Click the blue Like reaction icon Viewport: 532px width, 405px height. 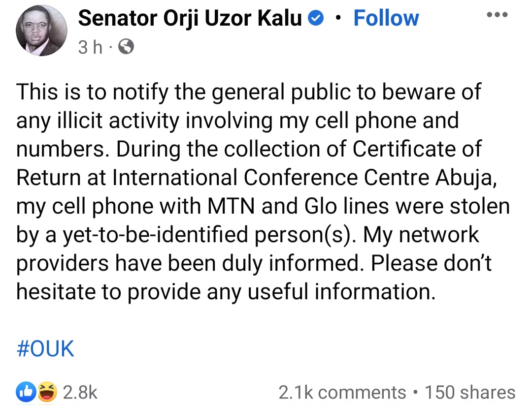point(24,392)
